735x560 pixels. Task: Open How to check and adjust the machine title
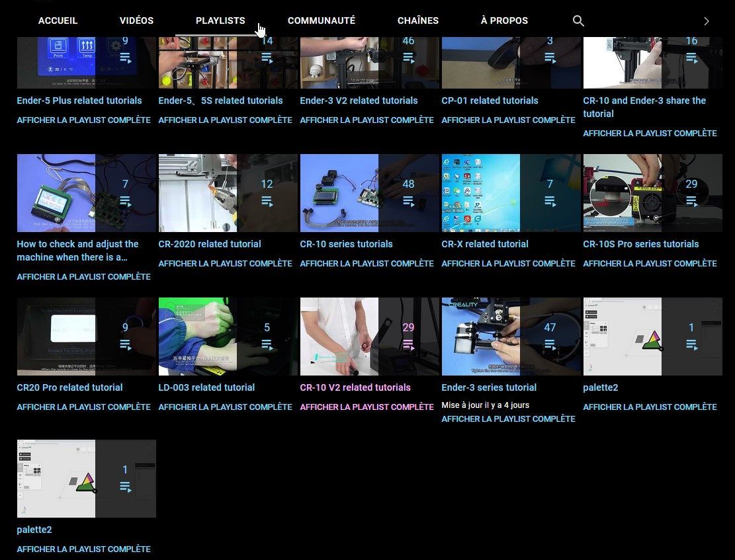(78, 250)
